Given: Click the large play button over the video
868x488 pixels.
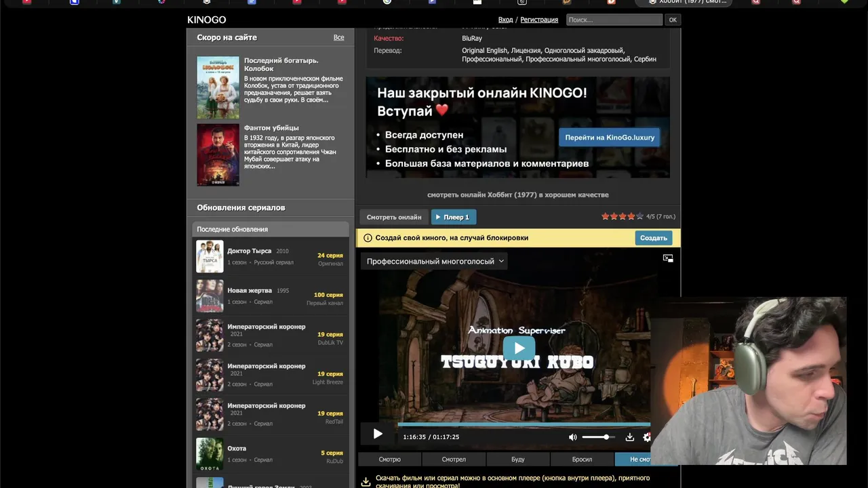Looking at the screenshot, I should click(x=519, y=348).
